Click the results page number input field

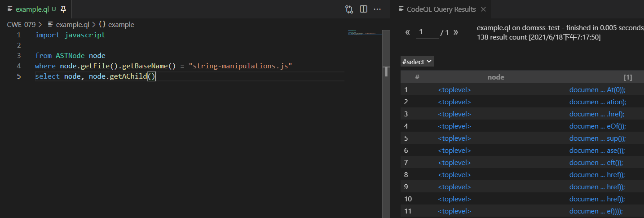[x=427, y=32]
